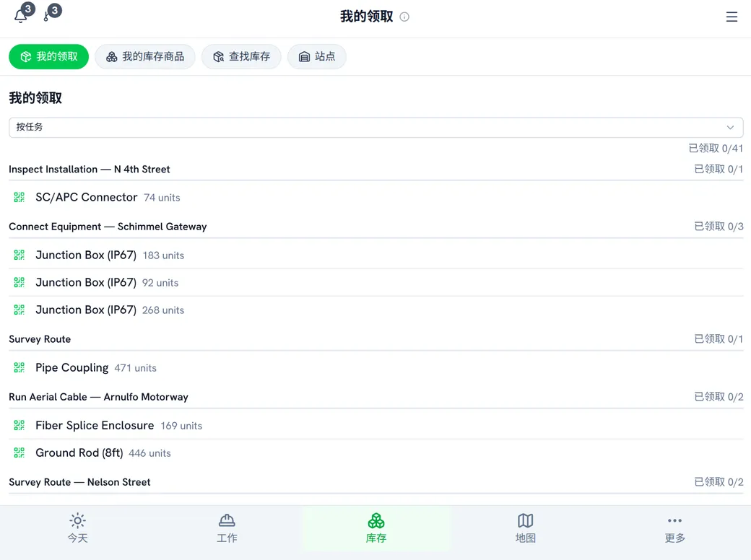Scan QR icon for Junction Box 183 units
The image size is (751, 560).
tap(19, 255)
